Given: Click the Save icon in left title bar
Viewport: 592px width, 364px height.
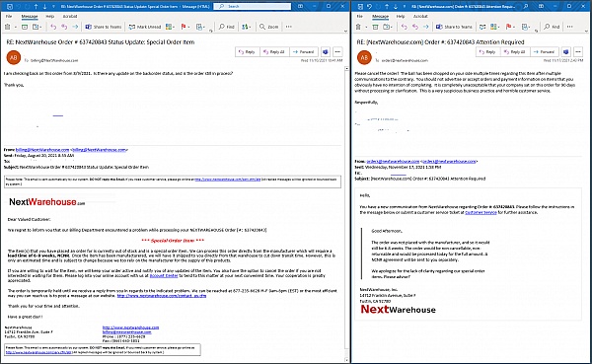Looking at the screenshot, I should pyautogui.click(x=10, y=7).
